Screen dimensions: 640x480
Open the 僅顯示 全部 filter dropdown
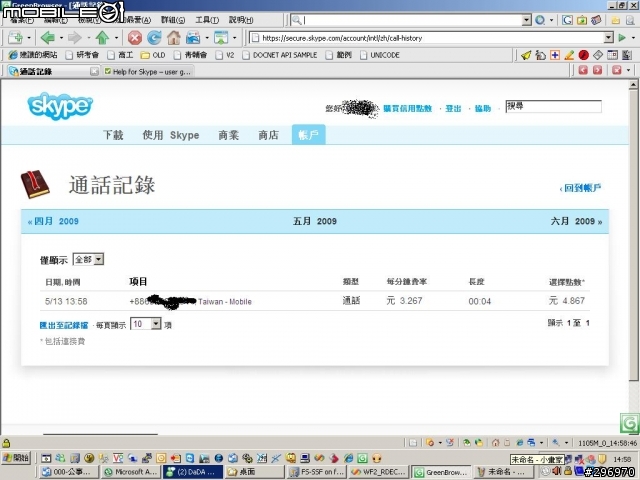[x=88, y=259]
